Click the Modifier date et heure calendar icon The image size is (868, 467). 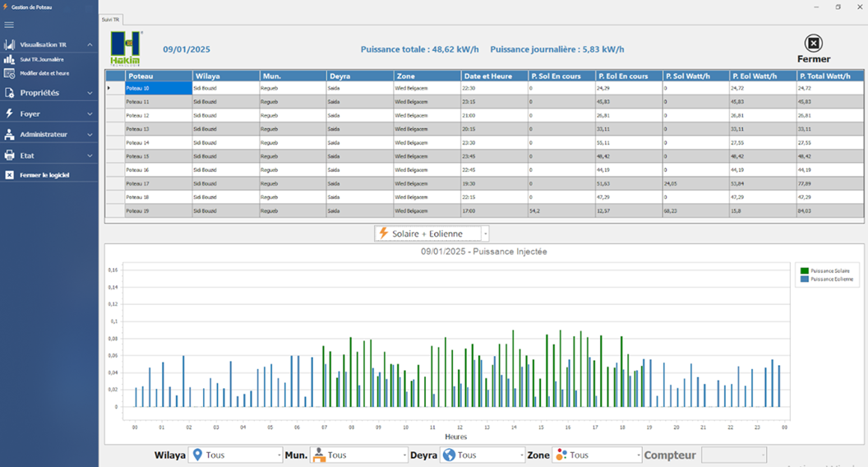tap(10, 73)
